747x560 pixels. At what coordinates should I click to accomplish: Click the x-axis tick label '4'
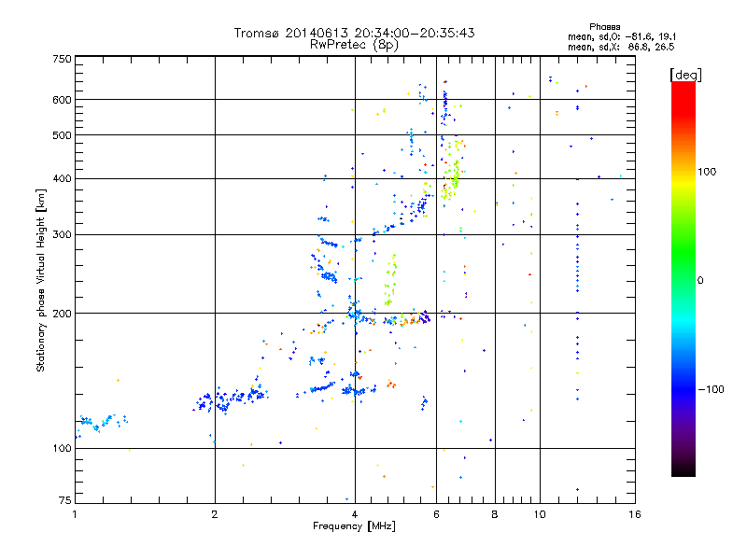click(x=355, y=514)
